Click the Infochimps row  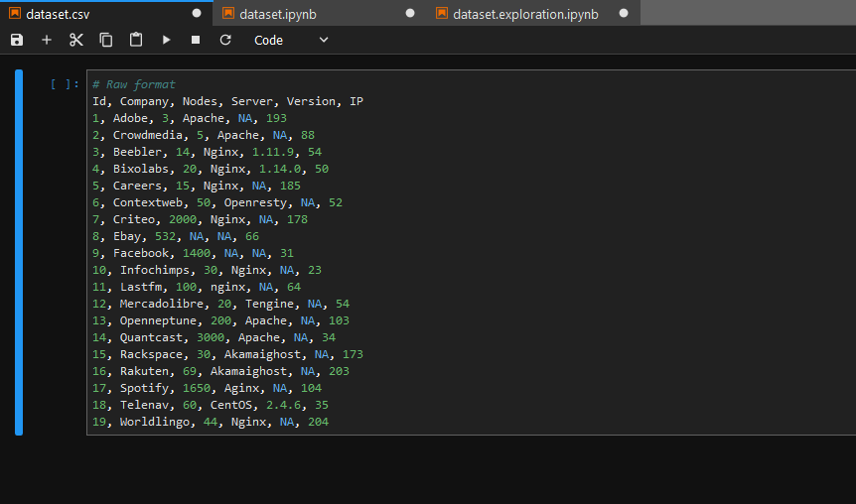(x=207, y=271)
